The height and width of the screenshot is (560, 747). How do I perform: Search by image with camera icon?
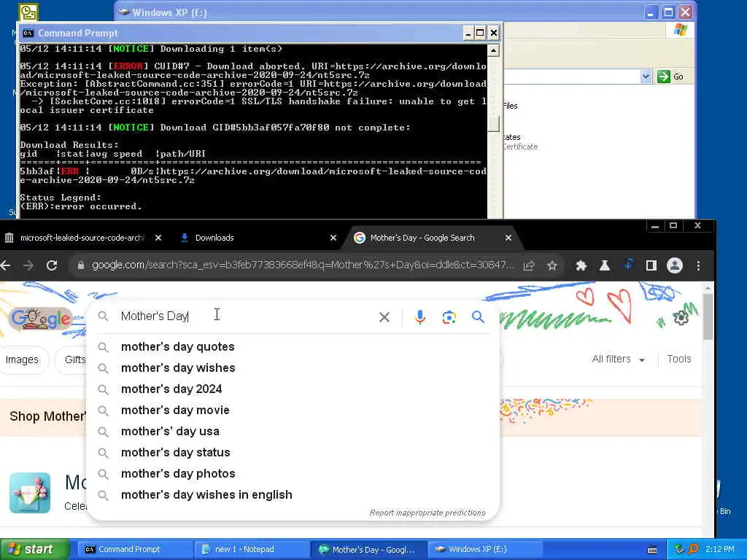point(449,317)
